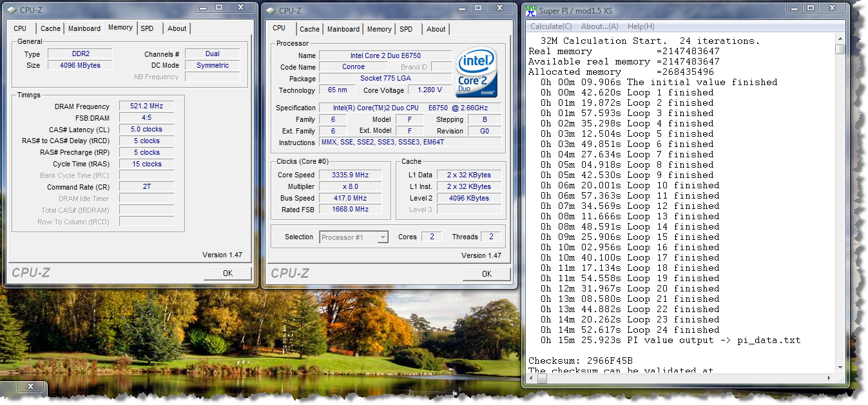Click the 'PI value output -> pi_data.txt' line

point(671,340)
